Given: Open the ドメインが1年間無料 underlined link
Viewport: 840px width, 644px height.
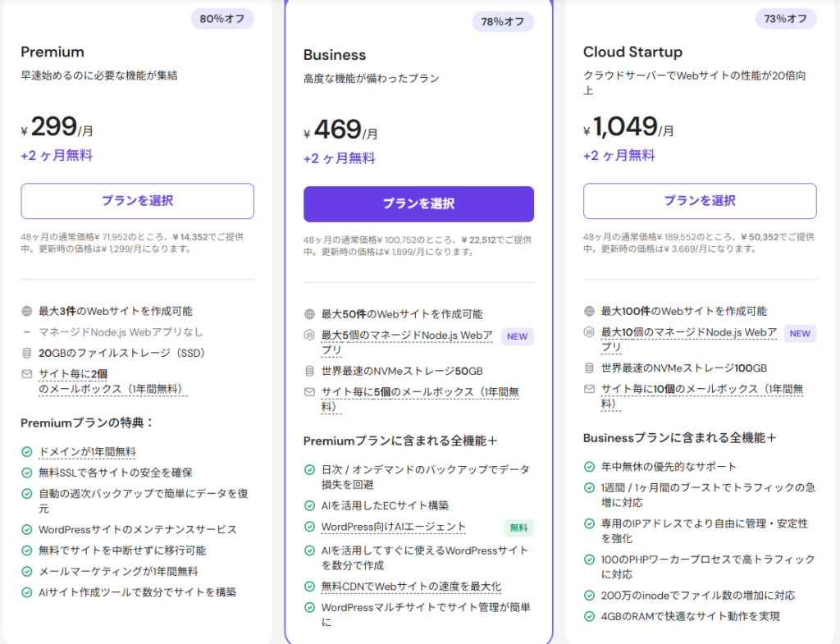Looking at the screenshot, I should coord(87,452).
